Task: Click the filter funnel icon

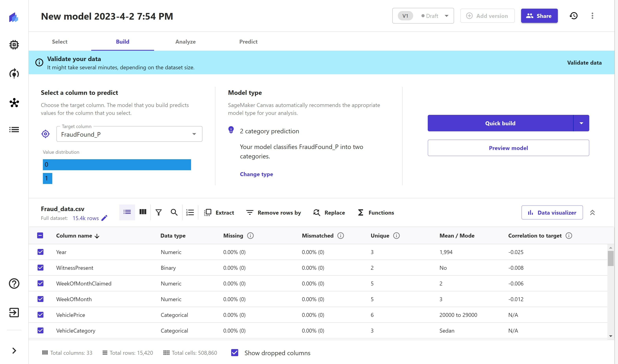Action: (159, 212)
